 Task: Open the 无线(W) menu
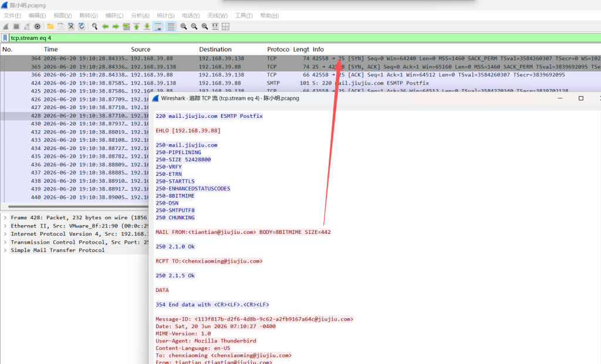click(217, 15)
